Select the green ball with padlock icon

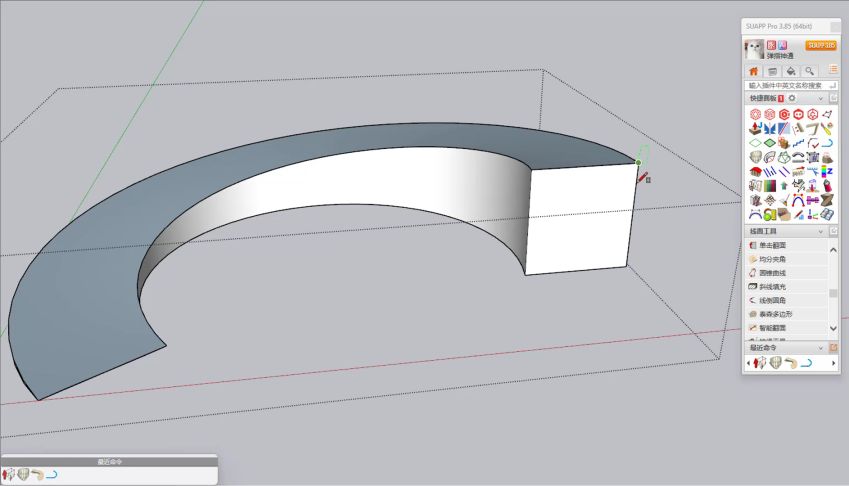pyautogui.click(x=769, y=215)
